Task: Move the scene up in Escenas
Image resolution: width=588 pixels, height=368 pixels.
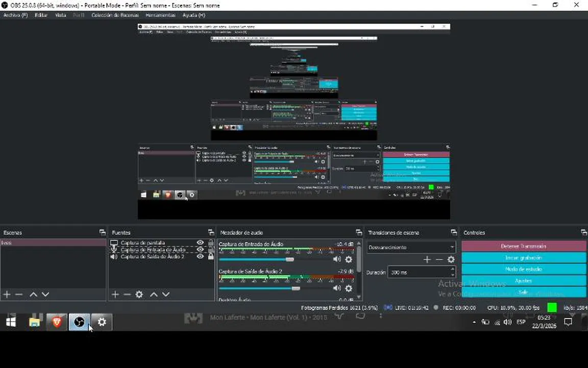Action: point(33,294)
